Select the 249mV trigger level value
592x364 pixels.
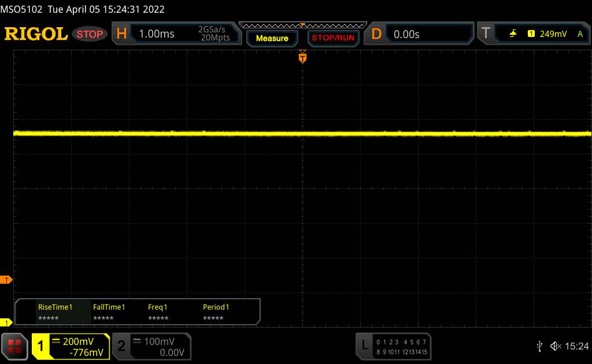tap(553, 34)
